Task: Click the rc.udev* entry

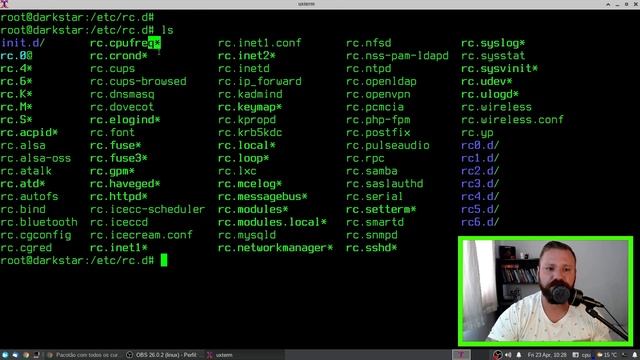Action: [487, 81]
